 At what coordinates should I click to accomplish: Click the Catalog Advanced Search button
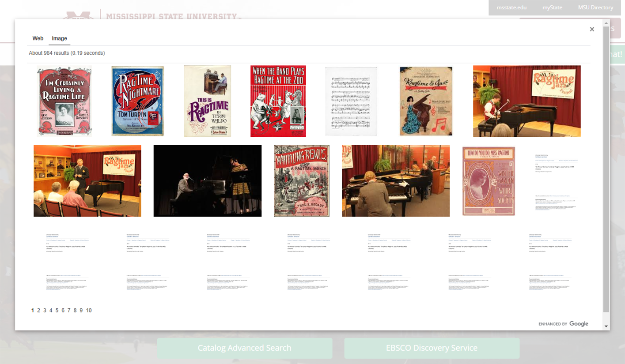[245, 348]
